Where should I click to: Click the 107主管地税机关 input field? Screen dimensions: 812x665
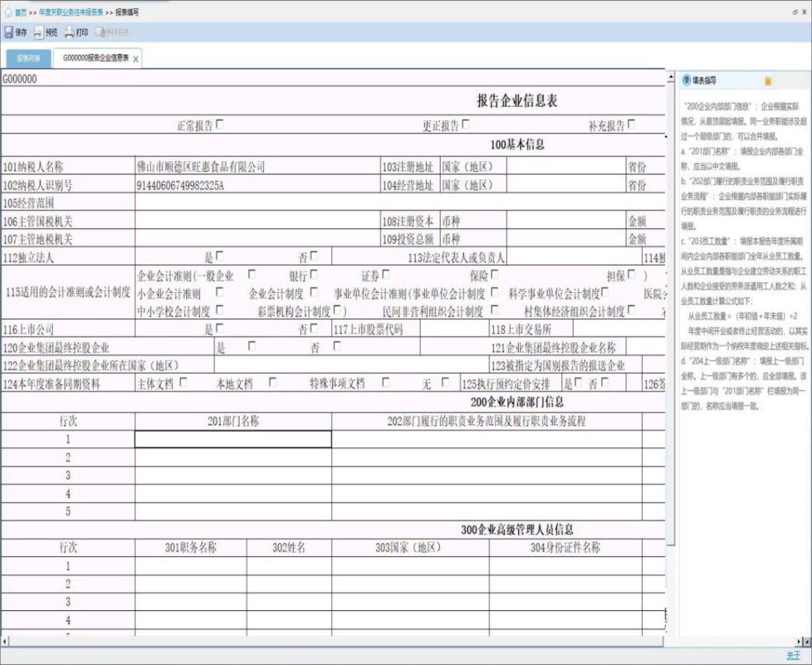coord(257,238)
